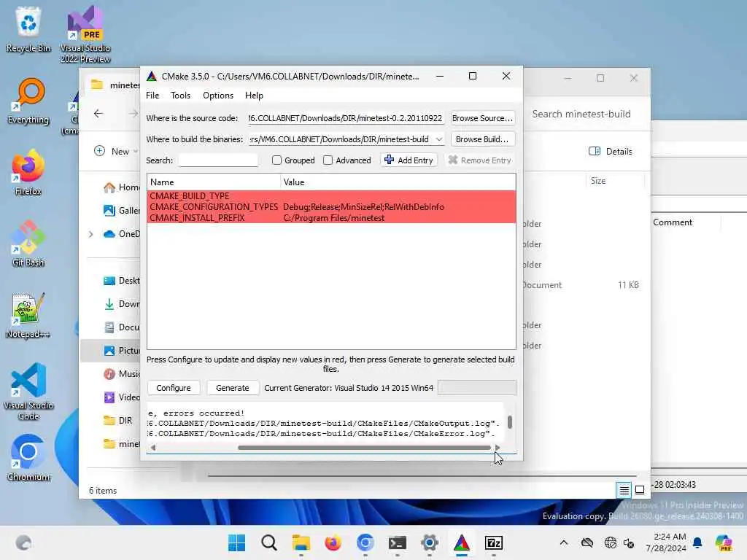Open Chromium from the taskbar
This screenshot has width=747, height=560.
(x=365, y=542)
